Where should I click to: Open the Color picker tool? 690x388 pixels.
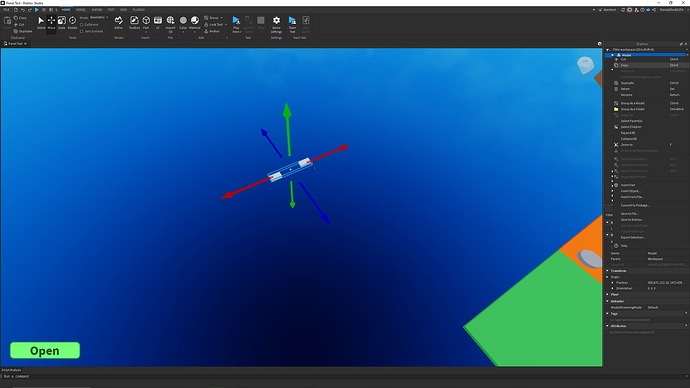click(x=183, y=22)
